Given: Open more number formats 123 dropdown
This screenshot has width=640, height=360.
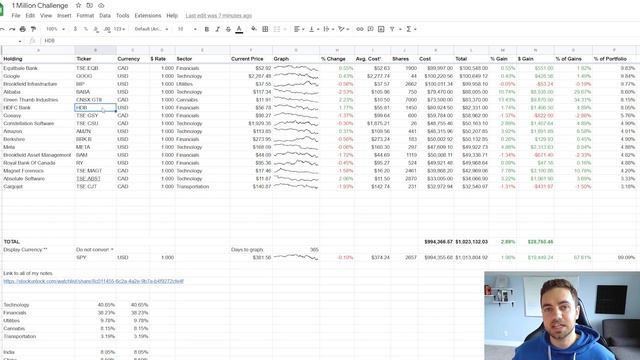Looking at the screenshot, I should tap(119, 29).
